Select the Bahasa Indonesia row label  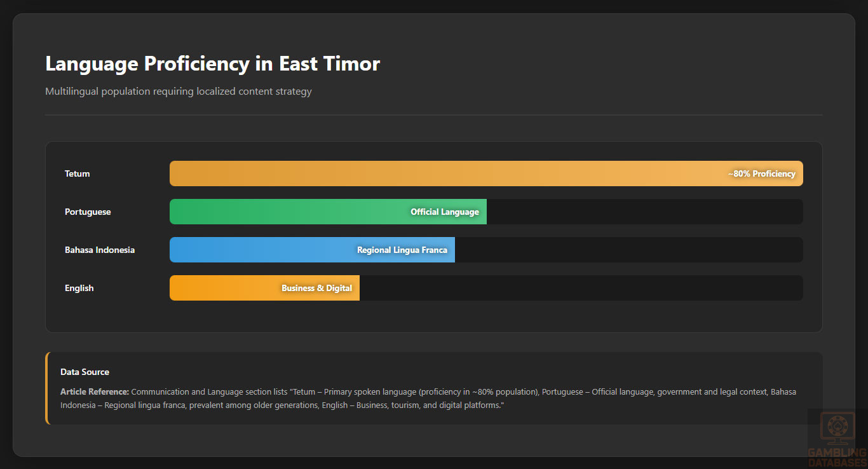point(100,250)
